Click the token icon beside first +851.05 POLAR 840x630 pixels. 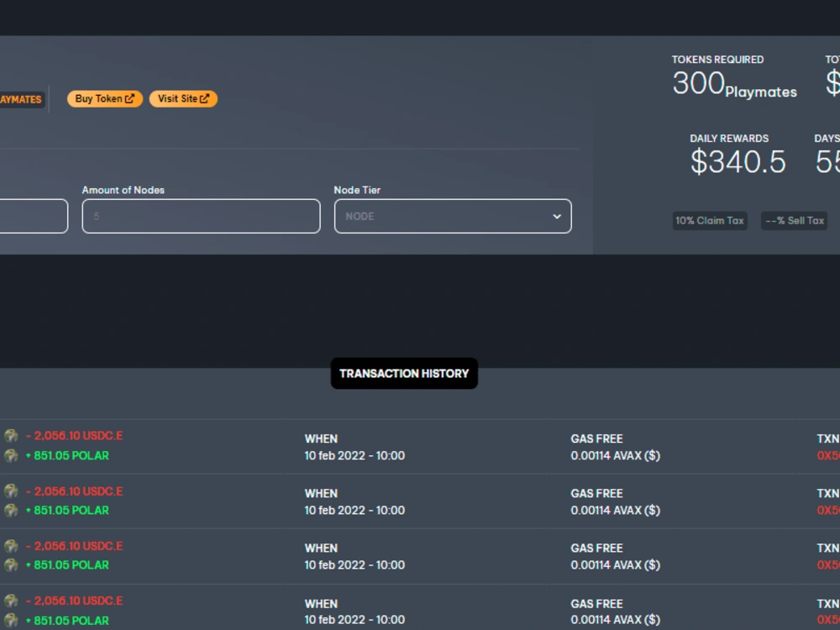pos(11,455)
